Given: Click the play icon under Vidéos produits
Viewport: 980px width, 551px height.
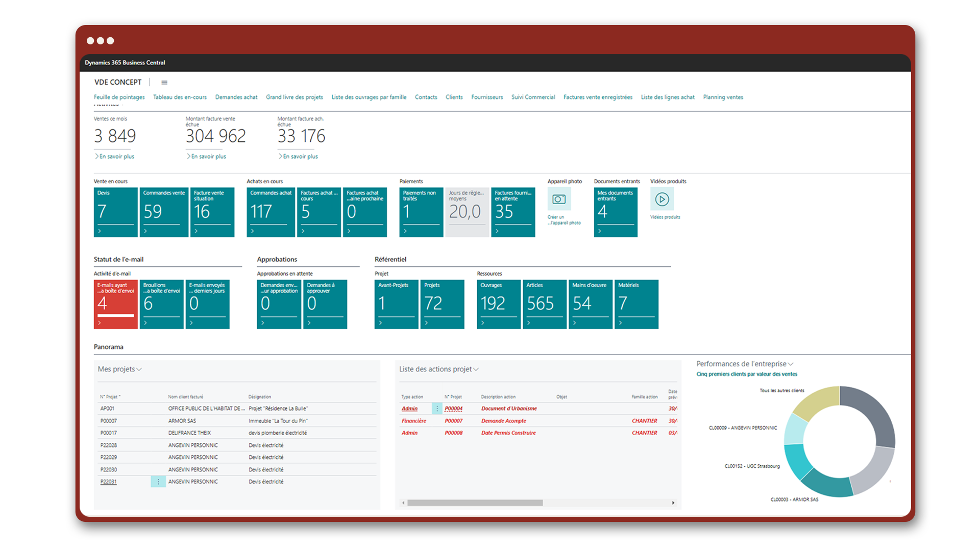Looking at the screenshot, I should pyautogui.click(x=662, y=199).
